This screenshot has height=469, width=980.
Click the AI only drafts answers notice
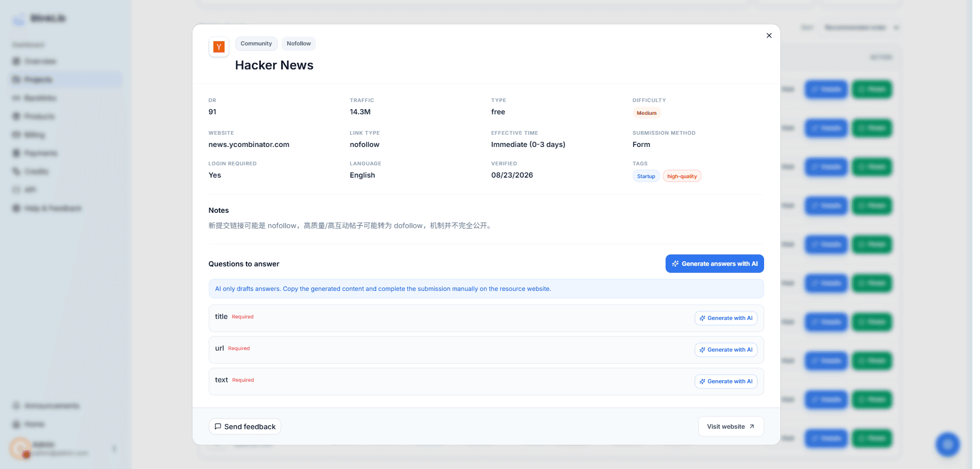coord(486,289)
